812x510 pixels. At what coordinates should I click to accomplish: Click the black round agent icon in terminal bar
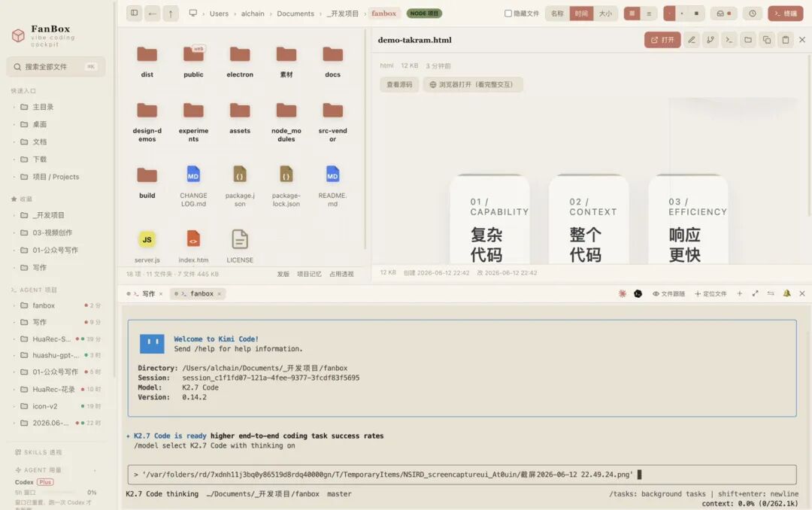[638, 293]
